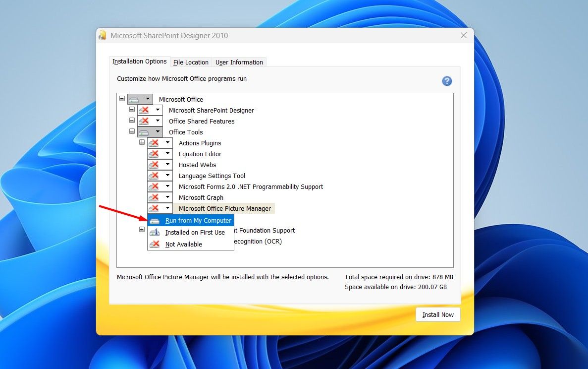
Task: Select the Not Available menu option
Action: pyautogui.click(x=183, y=245)
